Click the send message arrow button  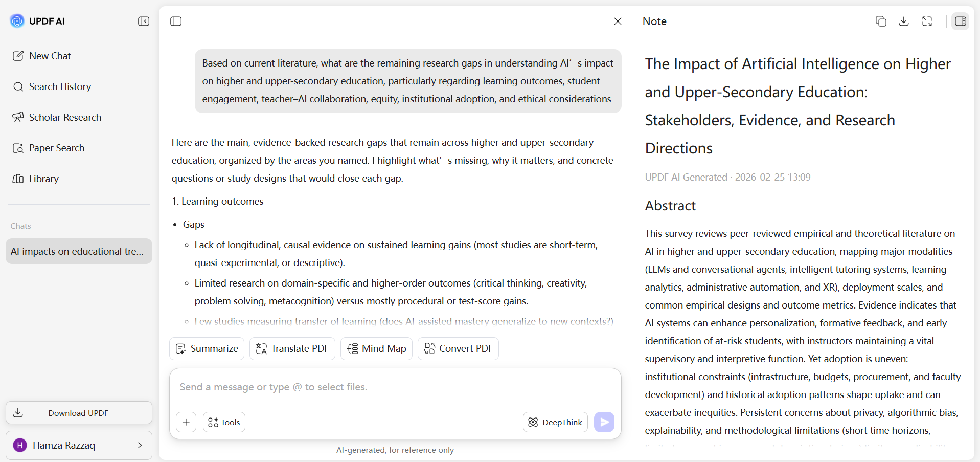point(604,422)
